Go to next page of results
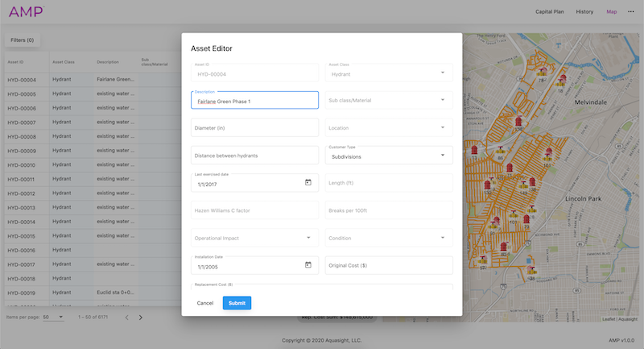 [141, 318]
